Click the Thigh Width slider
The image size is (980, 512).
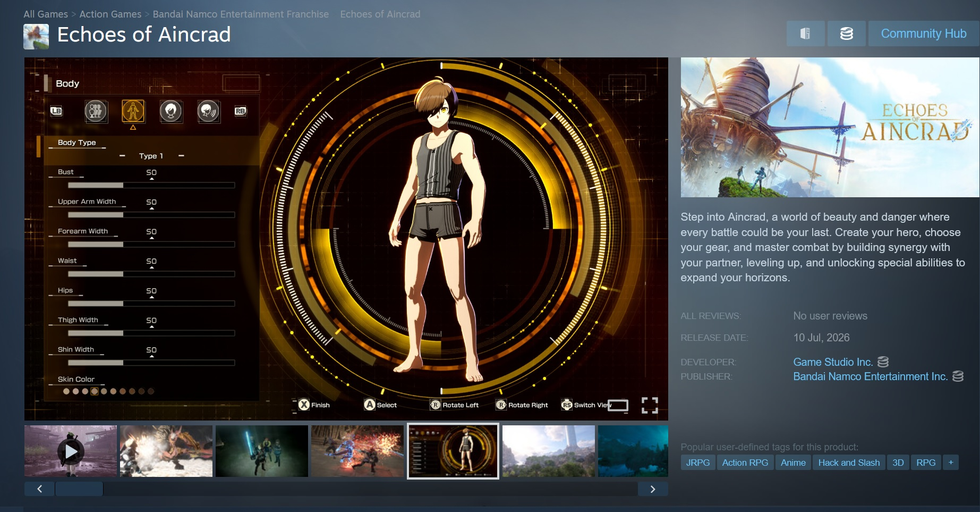pos(151,333)
